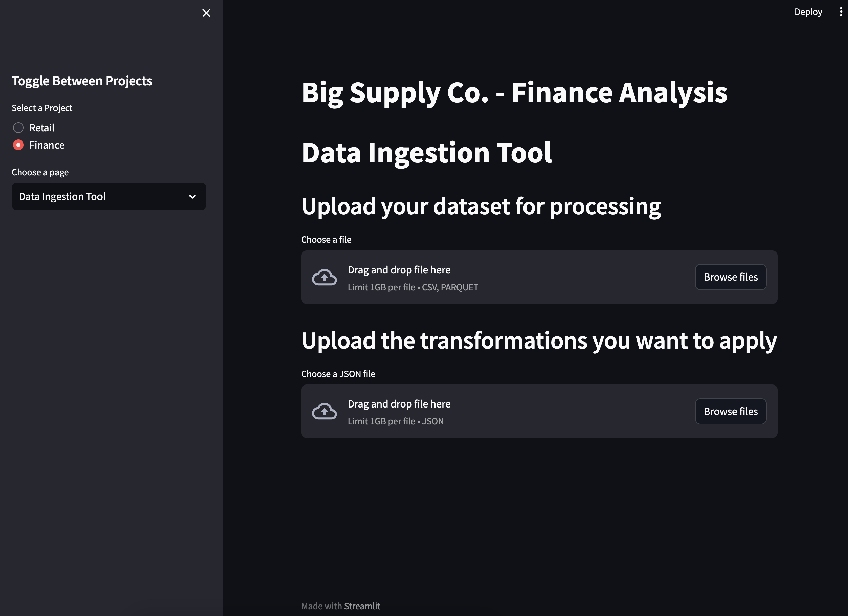Click the Choose a page label
The width and height of the screenshot is (848, 616).
[40, 172]
